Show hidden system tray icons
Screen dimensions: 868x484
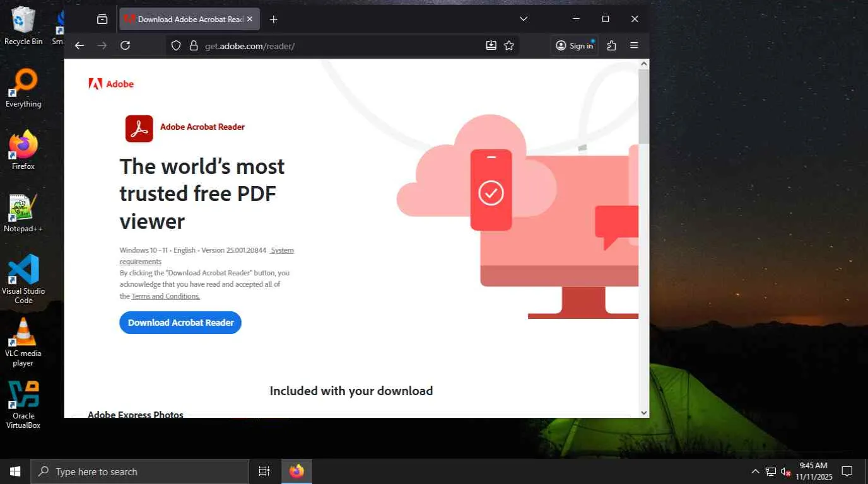pos(755,471)
